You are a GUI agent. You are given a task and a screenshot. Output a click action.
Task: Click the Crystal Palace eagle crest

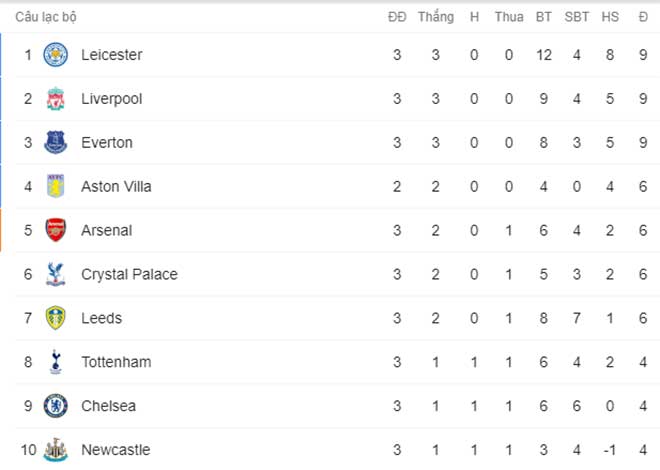[56, 274]
